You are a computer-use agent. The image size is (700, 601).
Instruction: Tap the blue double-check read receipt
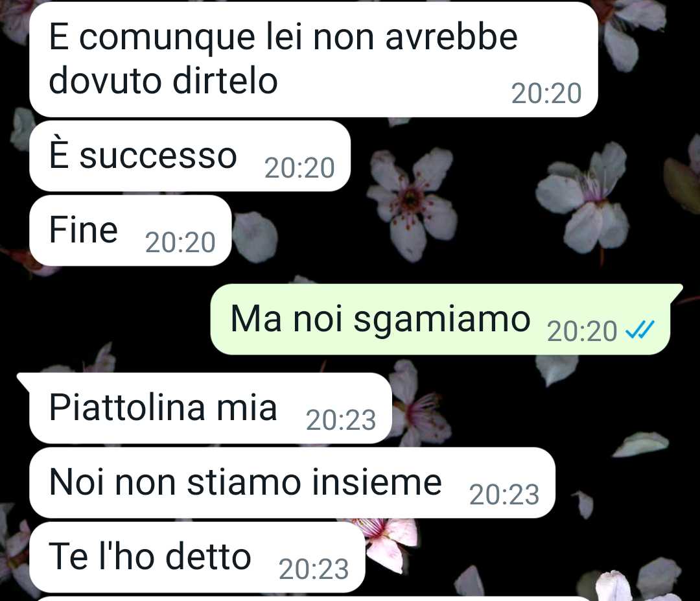coord(640,331)
